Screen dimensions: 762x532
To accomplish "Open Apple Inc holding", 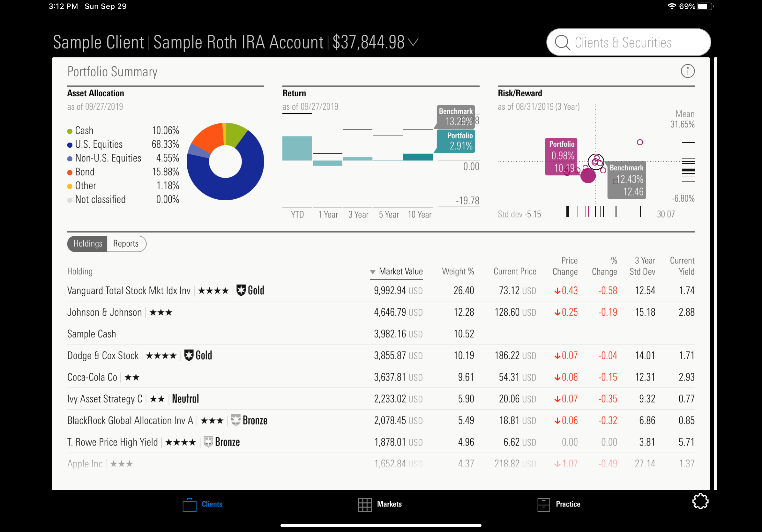I will [85, 464].
